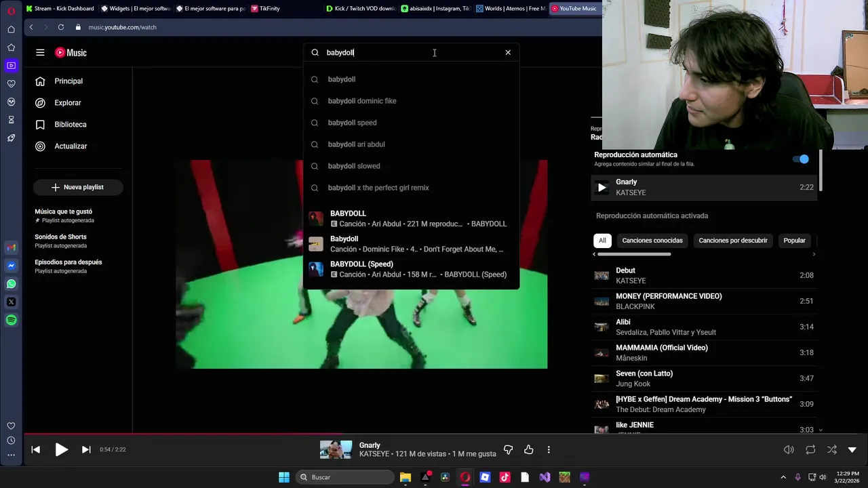Screen dimensions: 868x488
Task: Select the 'All' filter chip
Action: point(602,241)
